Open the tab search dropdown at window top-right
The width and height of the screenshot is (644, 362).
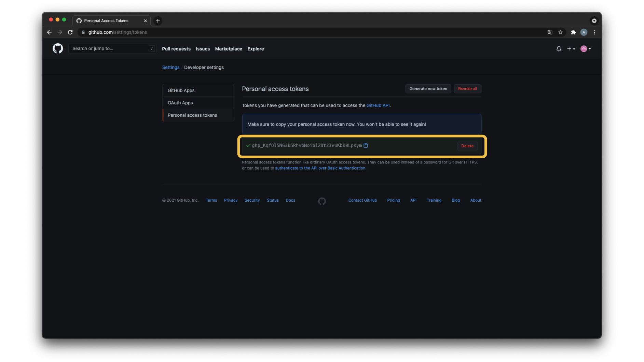594,21
